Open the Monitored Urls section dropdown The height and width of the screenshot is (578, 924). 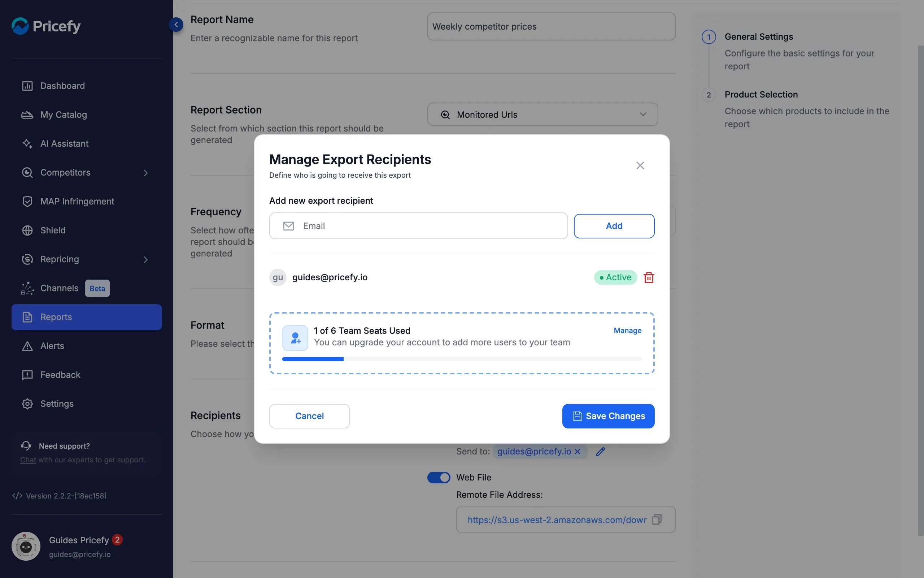click(542, 114)
